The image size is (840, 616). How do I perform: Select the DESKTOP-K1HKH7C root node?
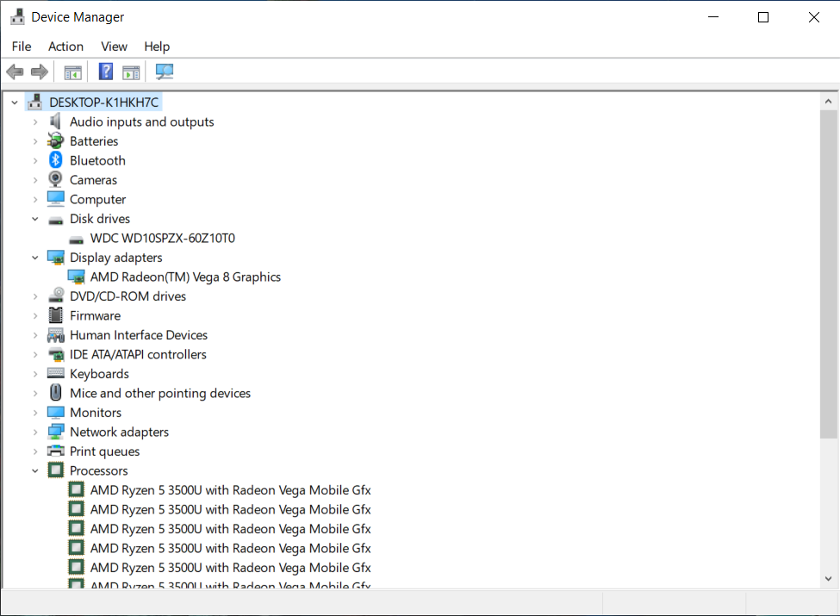pyautogui.click(x=103, y=103)
